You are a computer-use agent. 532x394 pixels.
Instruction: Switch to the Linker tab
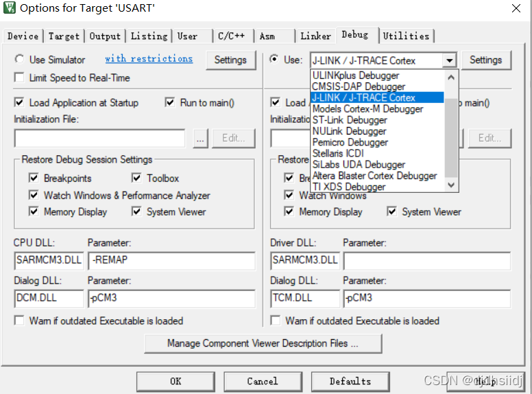click(x=316, y=36)
